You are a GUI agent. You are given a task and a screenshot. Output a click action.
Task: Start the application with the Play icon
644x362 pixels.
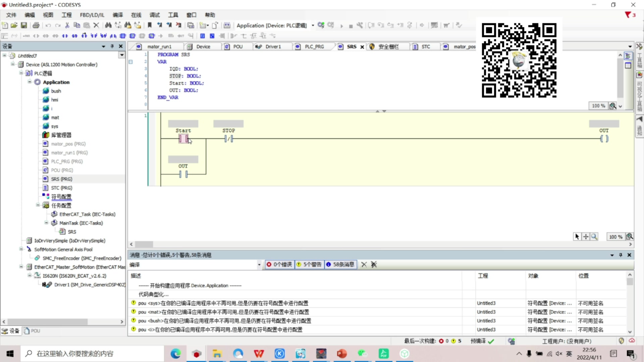pyautogui.click(x=341, y=25)
